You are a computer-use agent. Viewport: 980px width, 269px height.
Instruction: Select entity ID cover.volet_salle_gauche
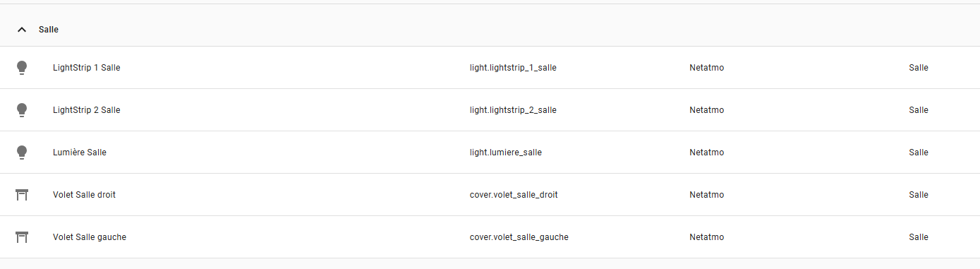tap(519, 237)
